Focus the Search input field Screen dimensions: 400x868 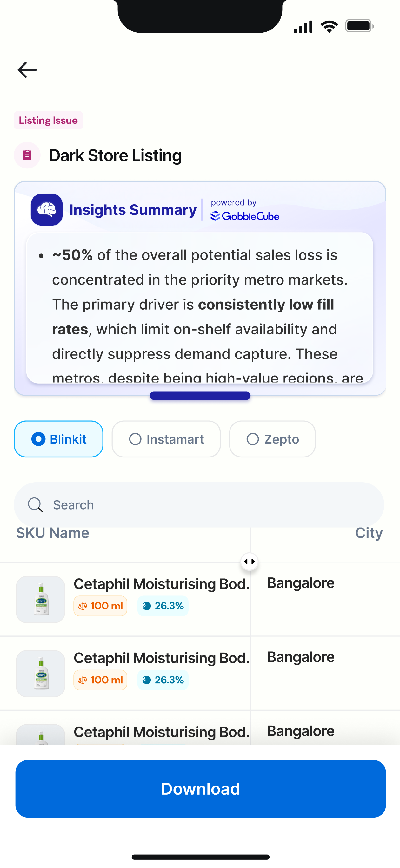click(x=199, y=505)
